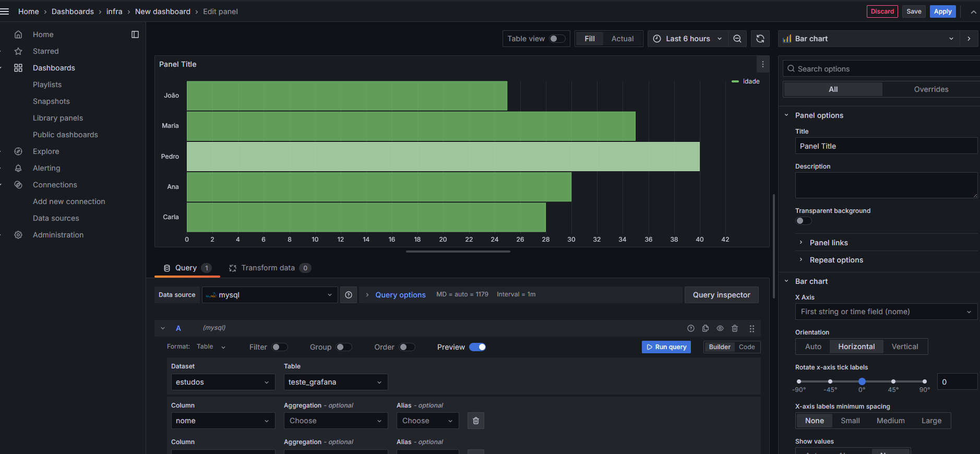Image resolution: width=980 pixels, height=454 pixels.
Task: Open the hamburger main menu
Action: [5, 11]
